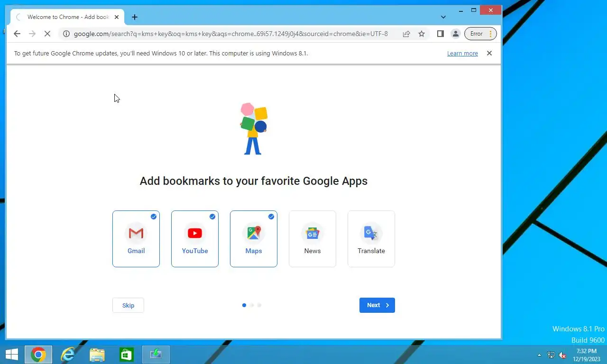Select the Welcome to Chrome tab
The height and width of the screenshot is (364, 607).
(67, 17)
